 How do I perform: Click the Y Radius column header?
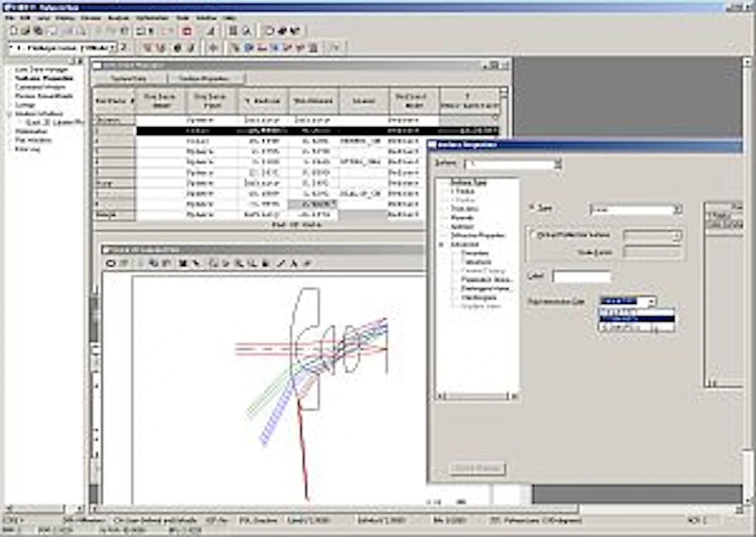tap(263, 101)
